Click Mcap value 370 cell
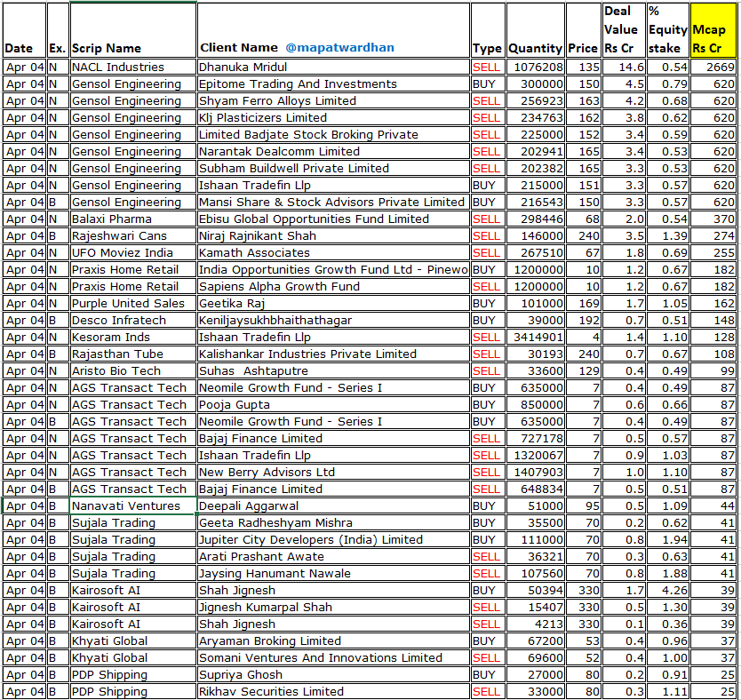This screenshot has width=741, height=700. tap(713, 219)
